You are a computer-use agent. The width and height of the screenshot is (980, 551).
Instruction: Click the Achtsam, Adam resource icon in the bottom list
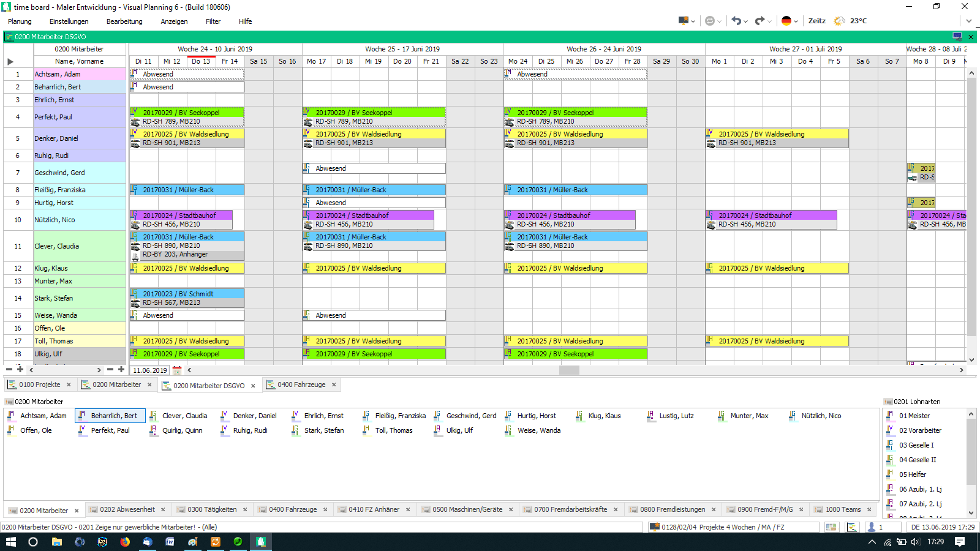11,416
